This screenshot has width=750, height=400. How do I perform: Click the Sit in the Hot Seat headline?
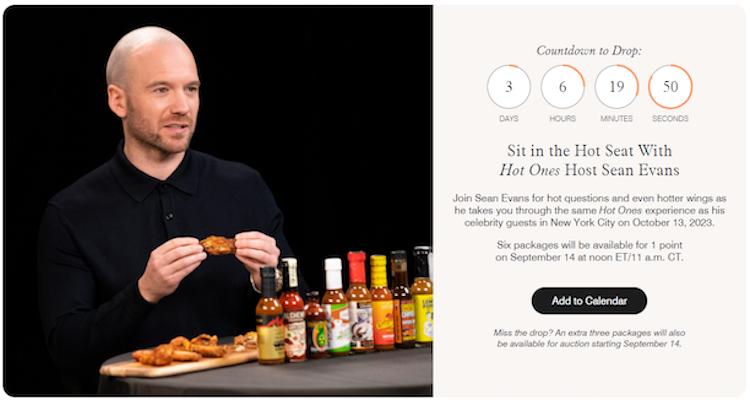(589, 160)
